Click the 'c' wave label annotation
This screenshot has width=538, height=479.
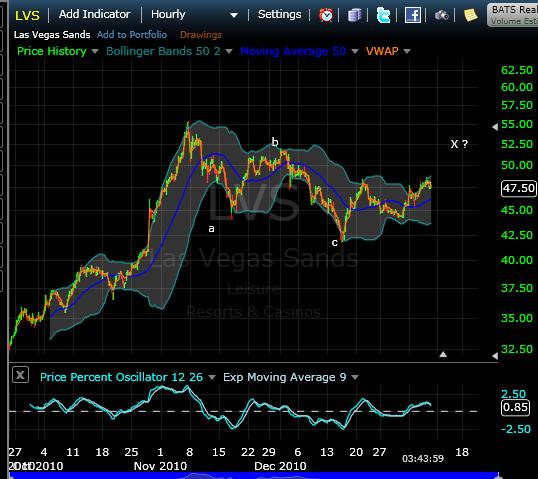335,243
